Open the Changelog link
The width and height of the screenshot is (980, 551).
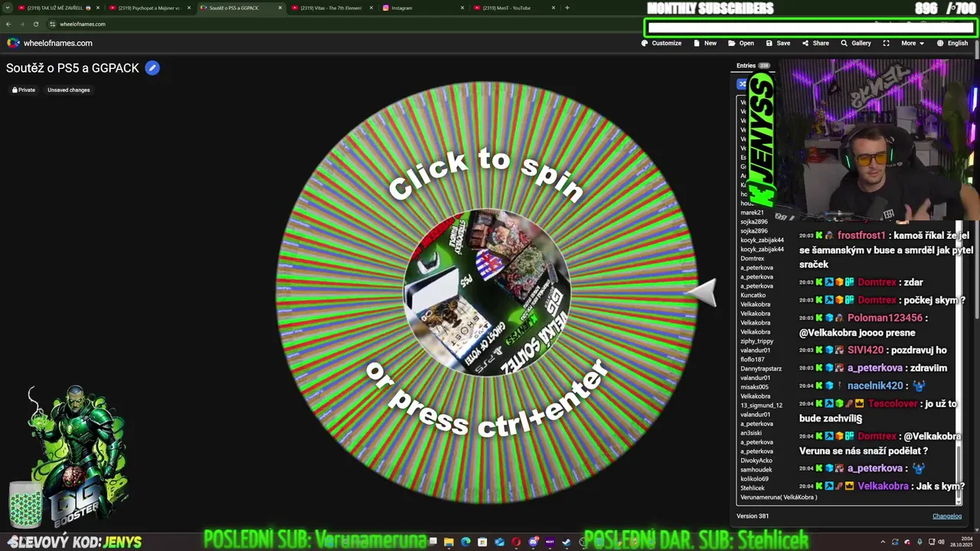[946, 516]
